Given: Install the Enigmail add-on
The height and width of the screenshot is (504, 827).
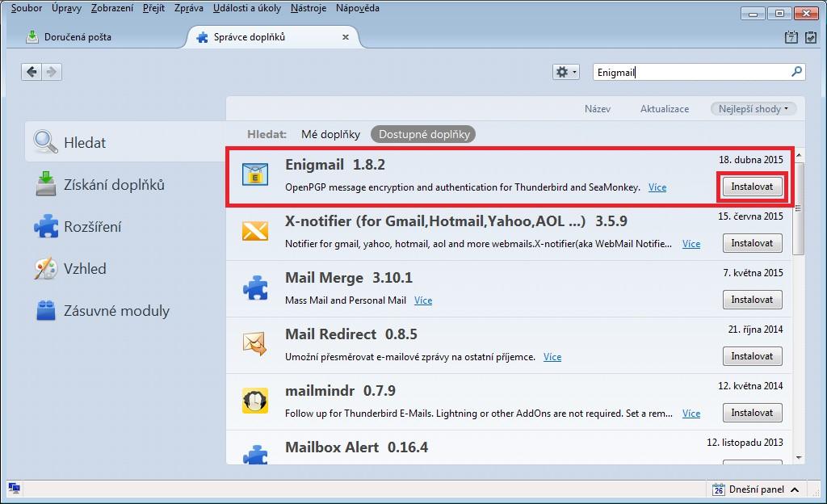Looking at the screenshot, I should (752, 187).
